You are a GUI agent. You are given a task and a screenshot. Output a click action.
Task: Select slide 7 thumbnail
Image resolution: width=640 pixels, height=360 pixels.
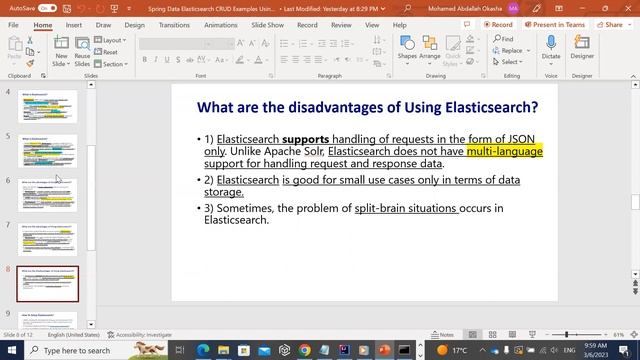[47, 240]
